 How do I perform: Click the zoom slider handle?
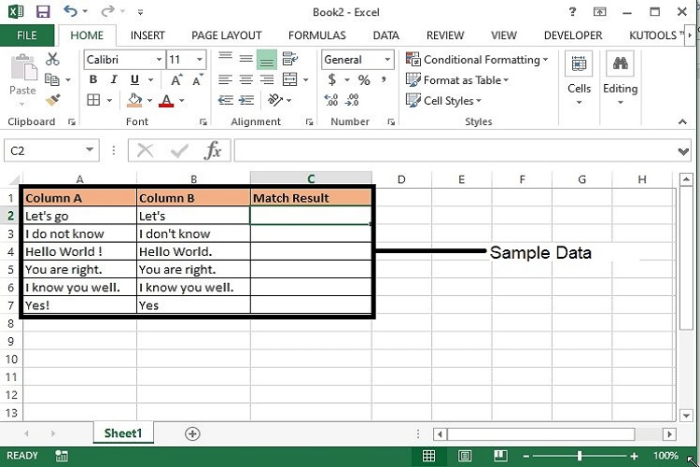click(x=579, y=455)
